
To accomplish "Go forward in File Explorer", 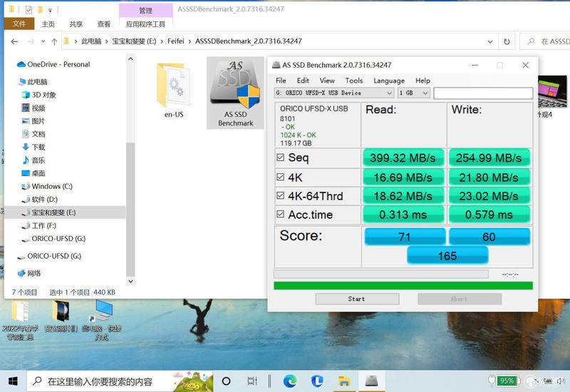I will pos(31,41).
